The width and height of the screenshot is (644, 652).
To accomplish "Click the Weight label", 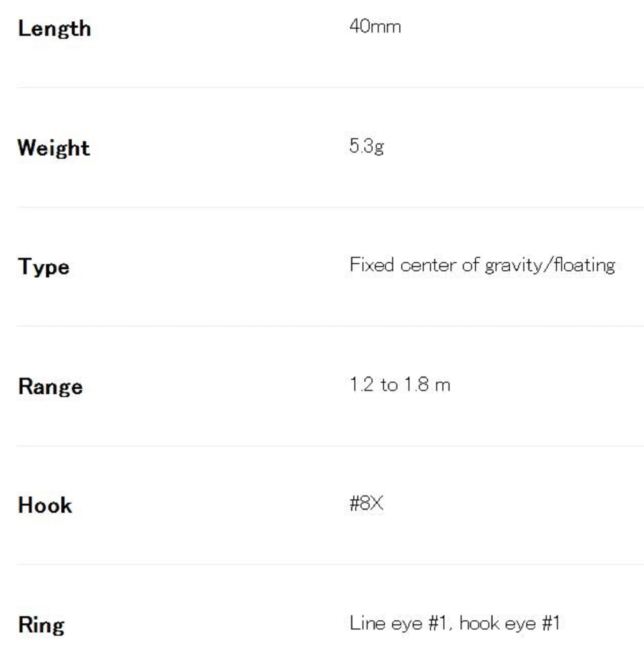I will (54, 148).
